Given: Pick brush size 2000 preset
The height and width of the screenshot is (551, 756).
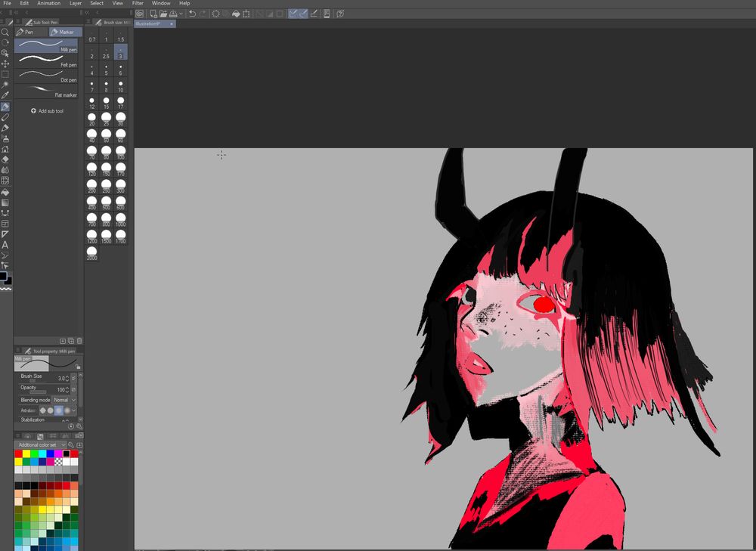Looking at the screenshot, I should [91, 253].
